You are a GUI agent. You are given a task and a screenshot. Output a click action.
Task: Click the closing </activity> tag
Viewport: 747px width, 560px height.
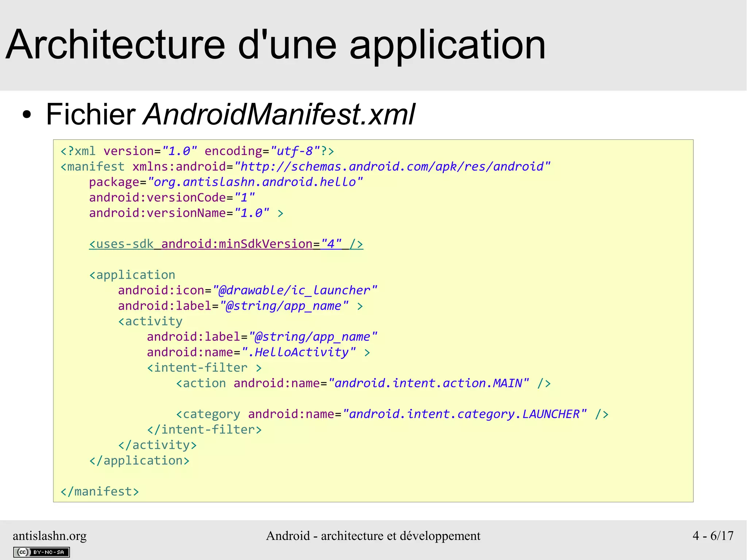158,445
